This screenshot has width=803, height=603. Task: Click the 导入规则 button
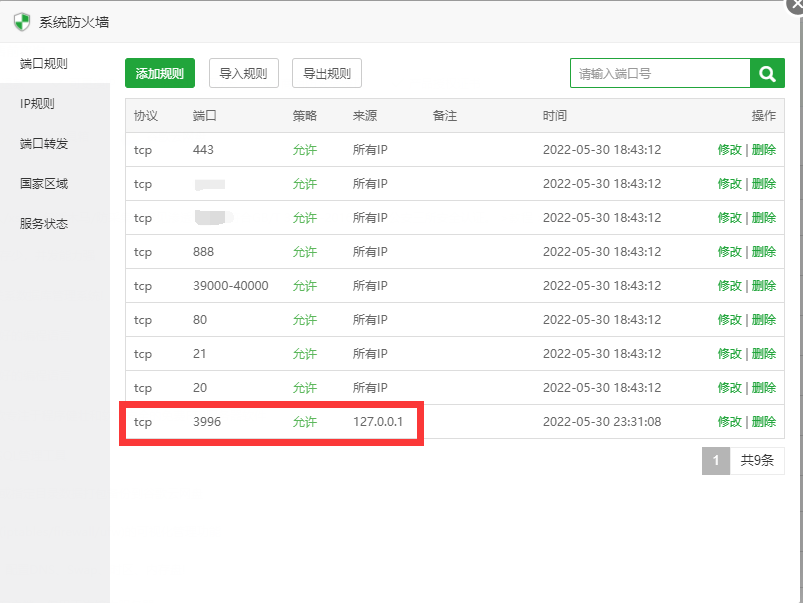[243, 73]
